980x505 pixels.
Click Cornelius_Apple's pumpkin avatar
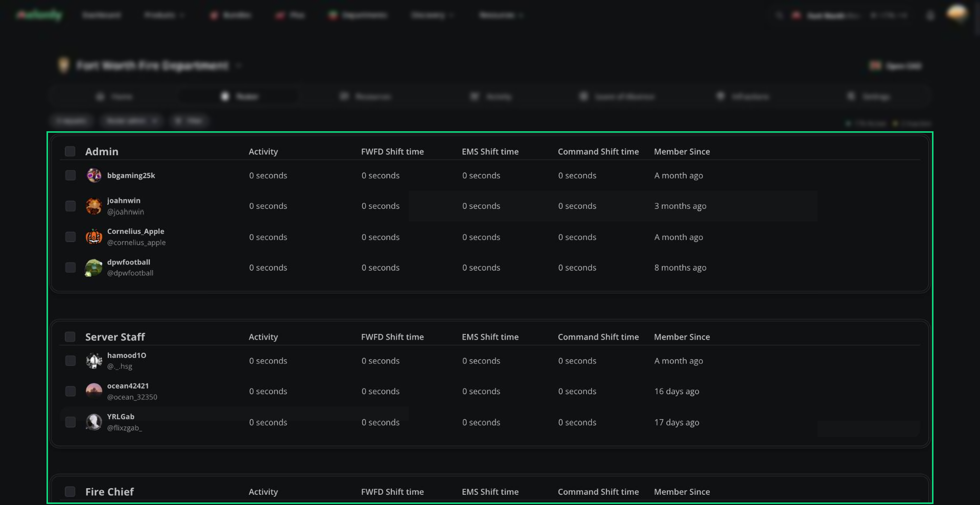click(x=94, y=237)
